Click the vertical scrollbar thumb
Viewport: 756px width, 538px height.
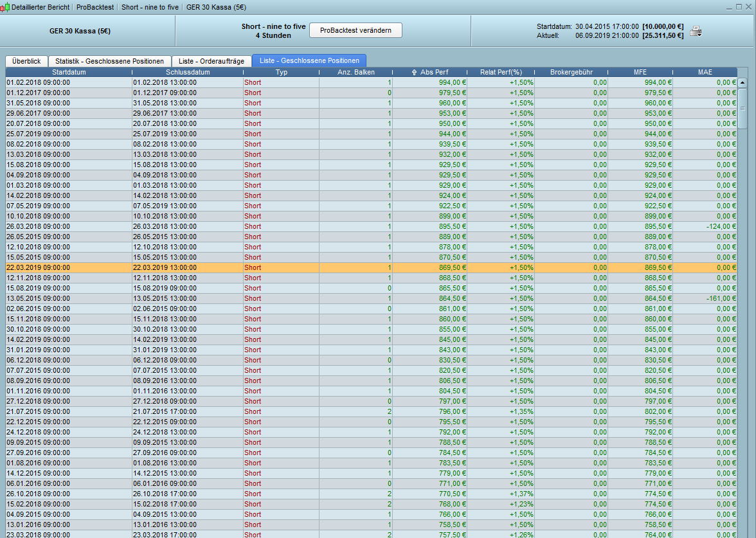(742, 108)
